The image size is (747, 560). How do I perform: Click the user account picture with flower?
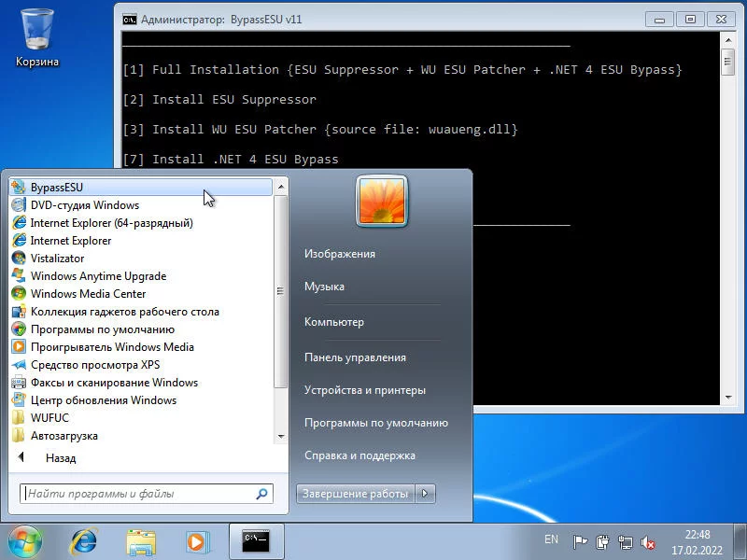tap(382, 201)
